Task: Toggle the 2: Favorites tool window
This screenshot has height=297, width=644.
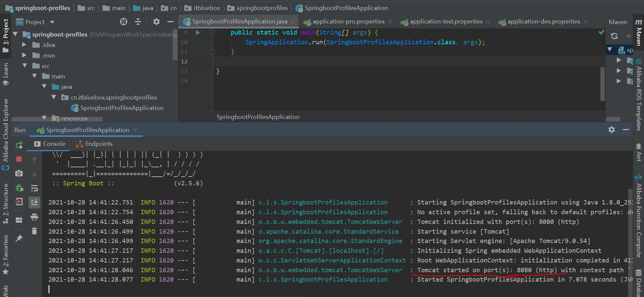Action: [x=6, y=255]
